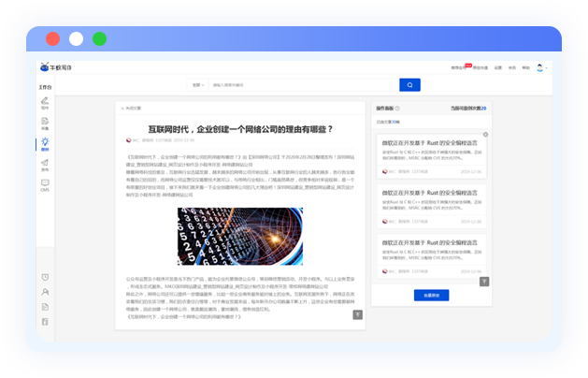Expand the 全部 search category dropdown
The width and height of the screenshot is (588, 378).
coord(198,84)
